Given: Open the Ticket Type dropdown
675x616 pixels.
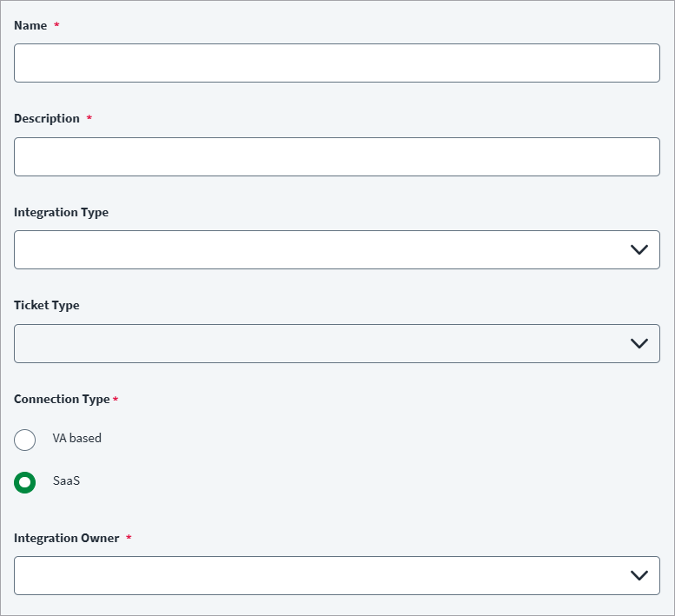Looking at the screenshot, I should [x=321, y=343].
